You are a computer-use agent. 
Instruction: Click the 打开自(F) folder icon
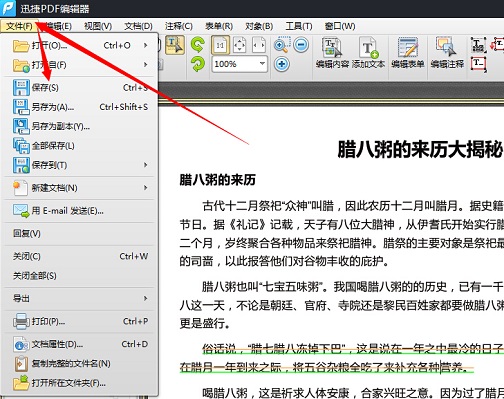click(21, 65)
